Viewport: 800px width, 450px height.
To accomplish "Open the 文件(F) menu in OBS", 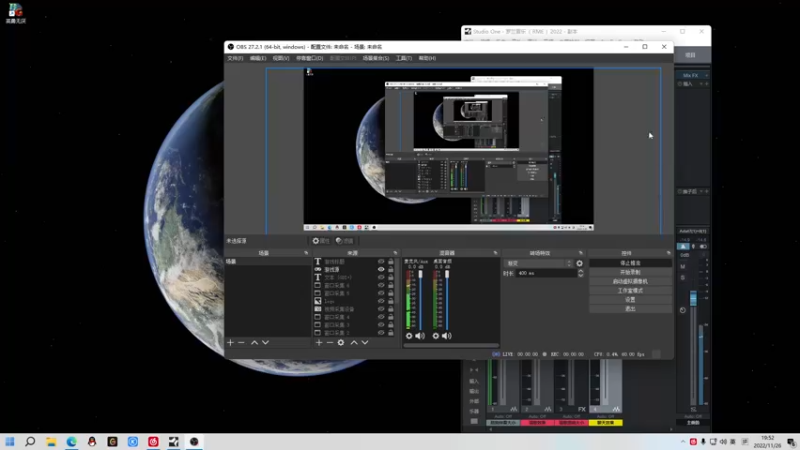I will tap(235, 59).
